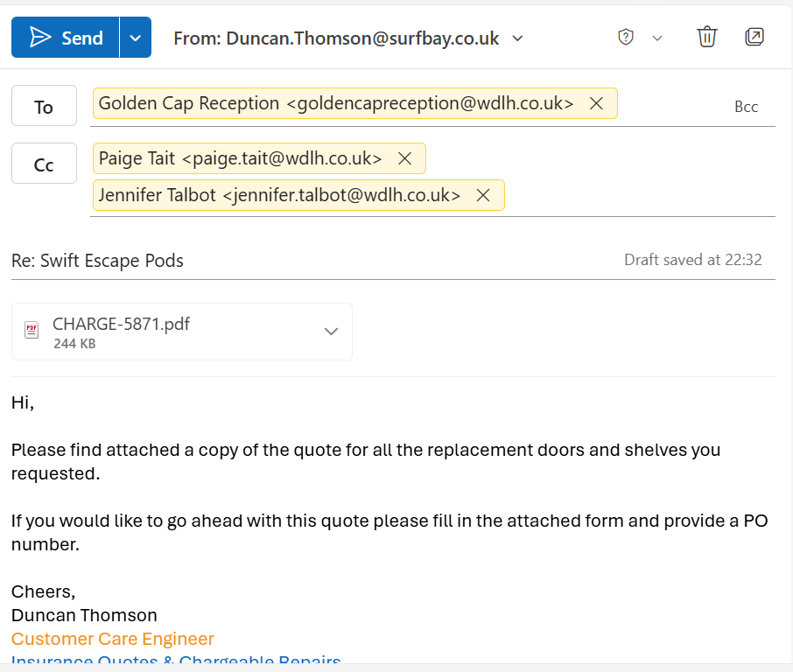Click the PDF icon of the attachment
793x672 pixels.
pyautogui.click(x=32, y=331)
